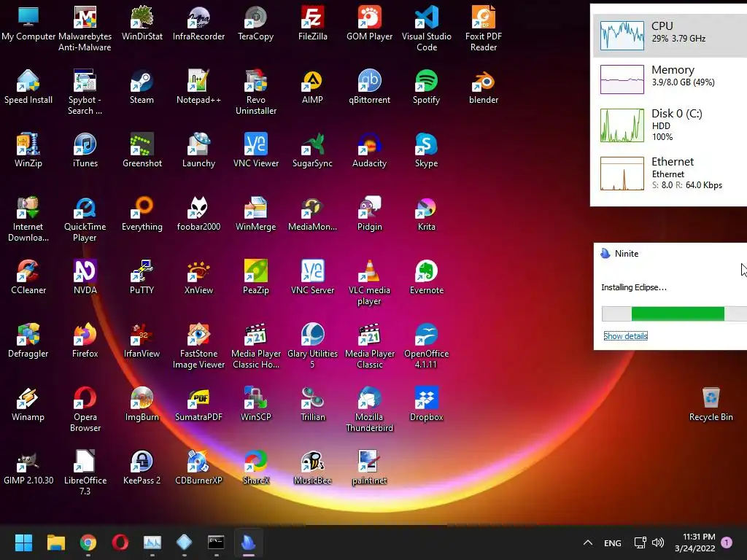The width and height of the screenshot is (747, 560).
Task: Select the Evernote desktop icon
Action: point(426,277)
